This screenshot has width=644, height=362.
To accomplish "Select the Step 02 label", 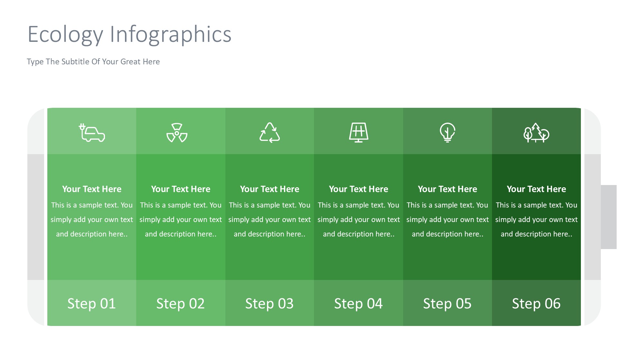I will [180, 303].
